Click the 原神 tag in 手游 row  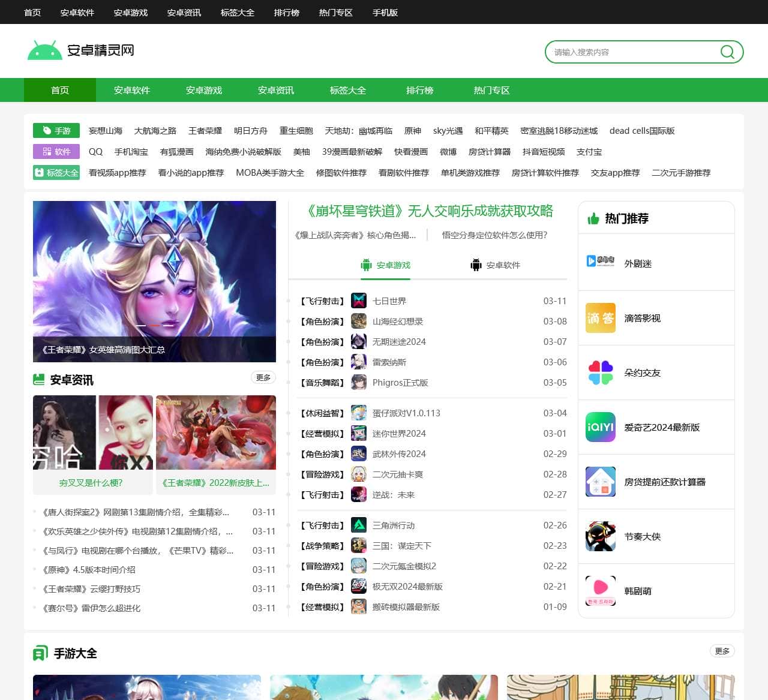coord(413,131)
